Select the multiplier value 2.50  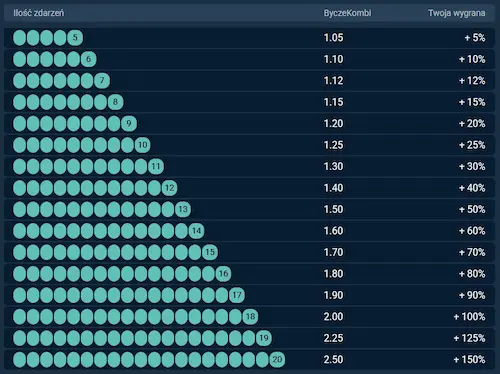[x=333, y=360]
